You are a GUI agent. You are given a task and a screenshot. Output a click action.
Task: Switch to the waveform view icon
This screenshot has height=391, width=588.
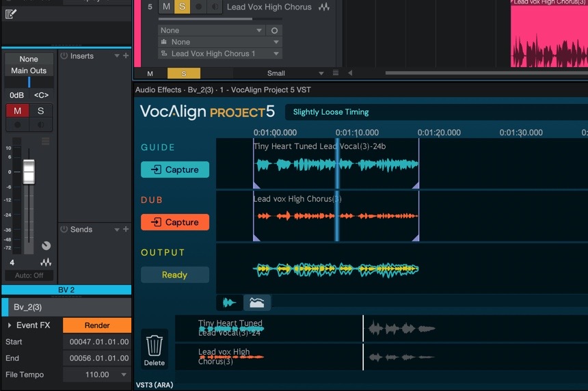[x=230, y=302]
